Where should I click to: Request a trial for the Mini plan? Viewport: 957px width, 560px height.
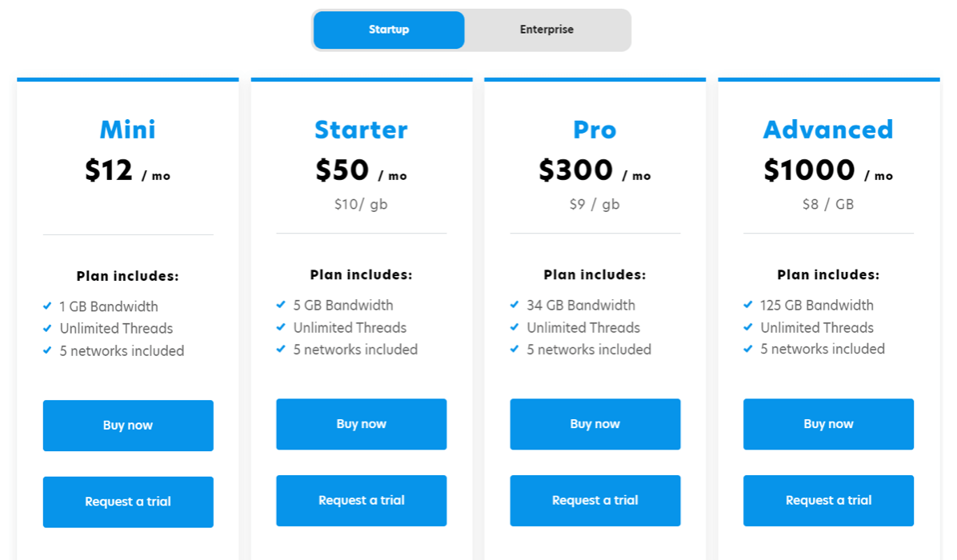(x=128, y=502)
